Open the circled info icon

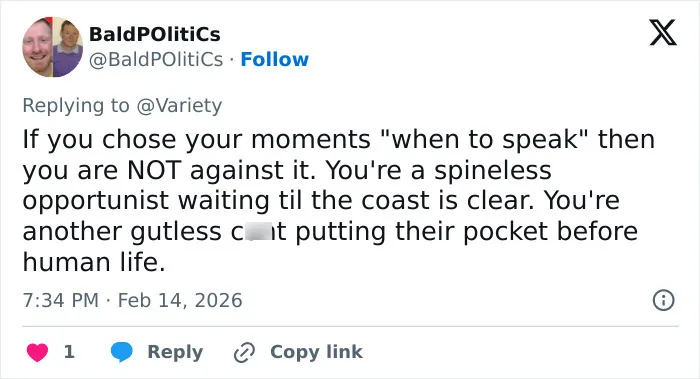tap(663, 300)
